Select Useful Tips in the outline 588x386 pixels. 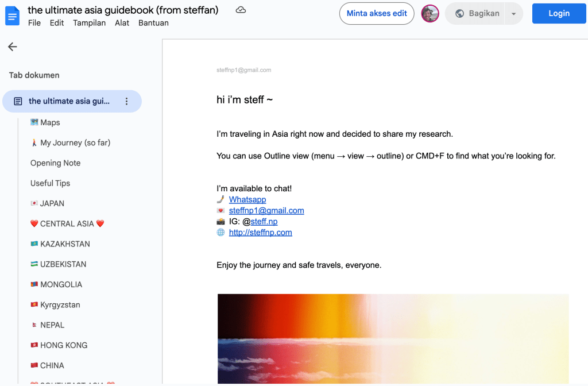[50, 183]
